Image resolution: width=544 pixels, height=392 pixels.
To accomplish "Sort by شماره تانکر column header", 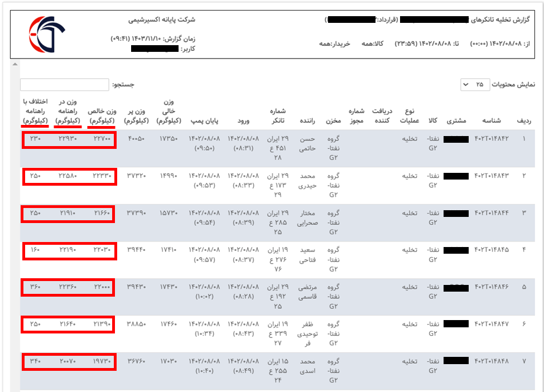I will [x=278, y=115].
